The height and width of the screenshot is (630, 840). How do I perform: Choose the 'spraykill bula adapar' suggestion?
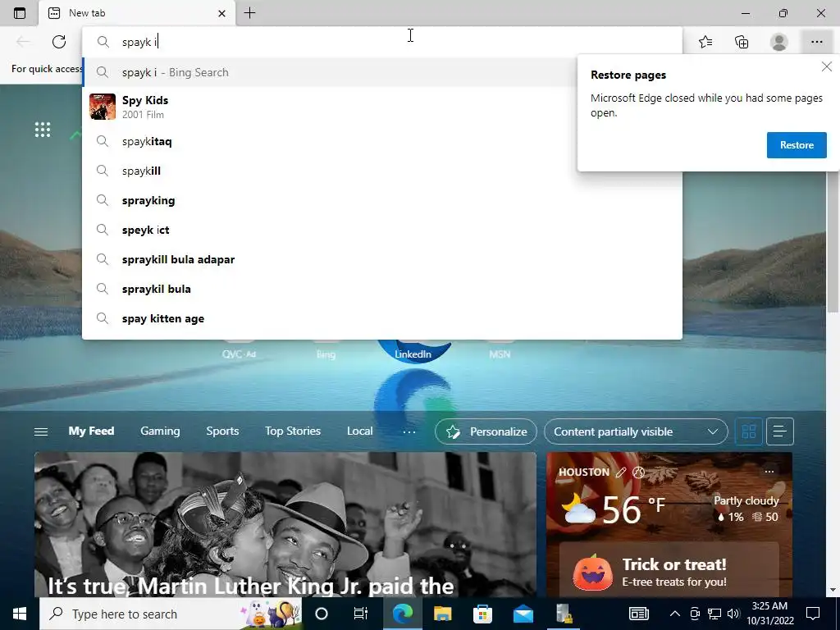click(382, 259)
